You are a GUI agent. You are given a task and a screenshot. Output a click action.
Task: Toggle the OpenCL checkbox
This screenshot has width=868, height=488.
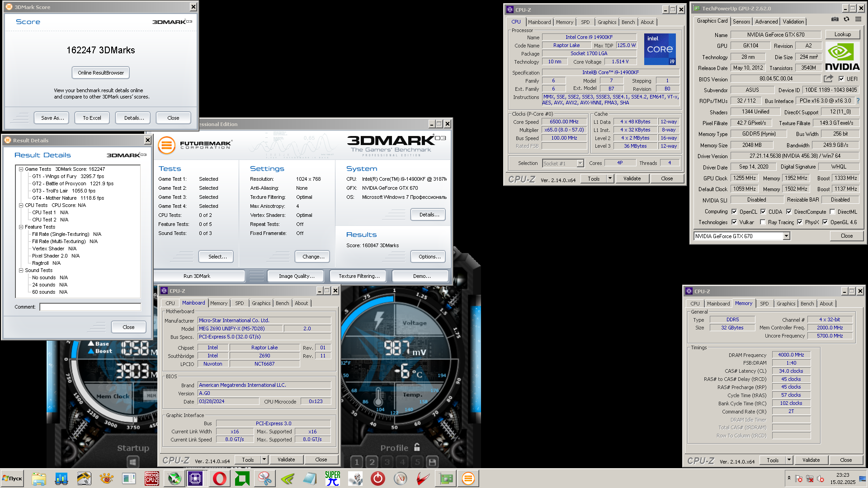734,211
